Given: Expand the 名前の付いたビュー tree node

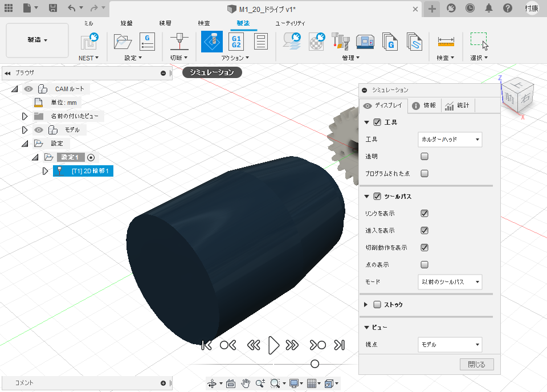Looking at the screenshot, I should click(x=25, y=116).
